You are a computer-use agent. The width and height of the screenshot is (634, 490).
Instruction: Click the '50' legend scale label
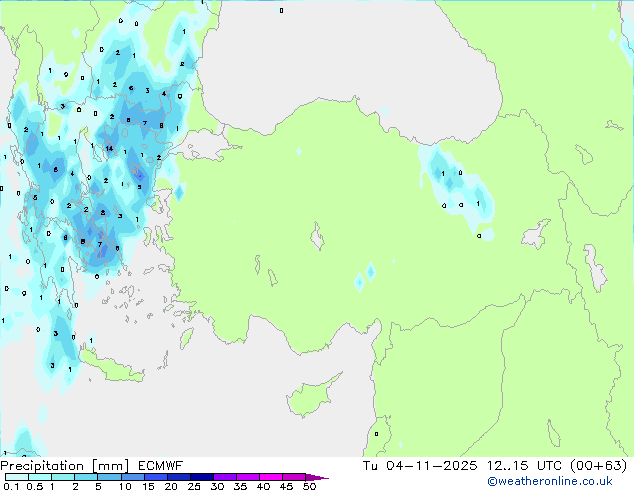(x=309, y=486)
